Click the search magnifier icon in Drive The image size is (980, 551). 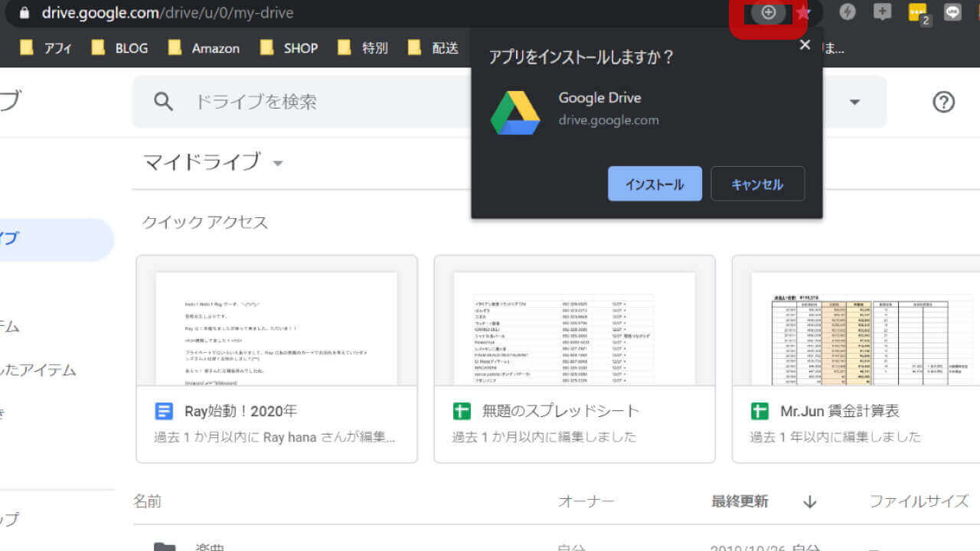pyautogui.click(x=163, y=102)
